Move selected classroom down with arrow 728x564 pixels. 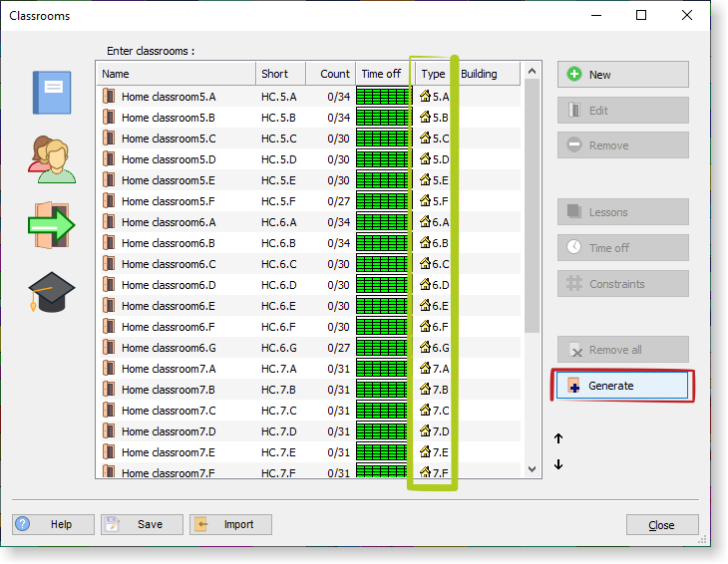(x=558, y=464)
